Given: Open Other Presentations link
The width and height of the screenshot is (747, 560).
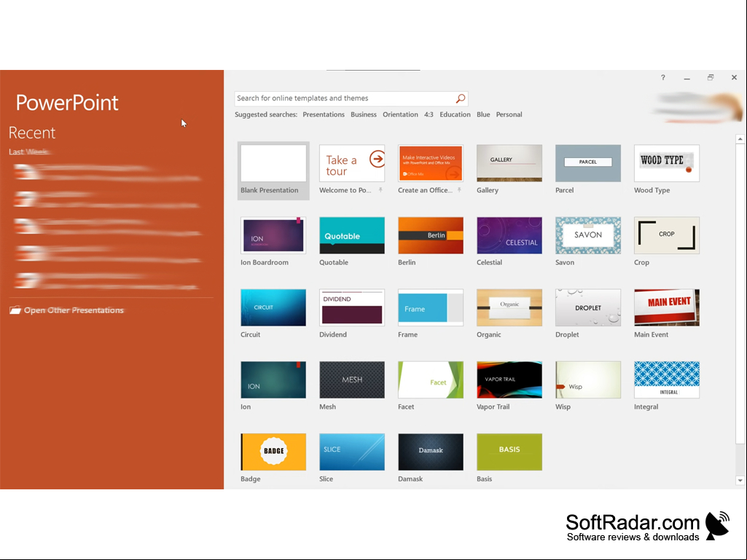Looking at the screenshot, I should 74,310.
